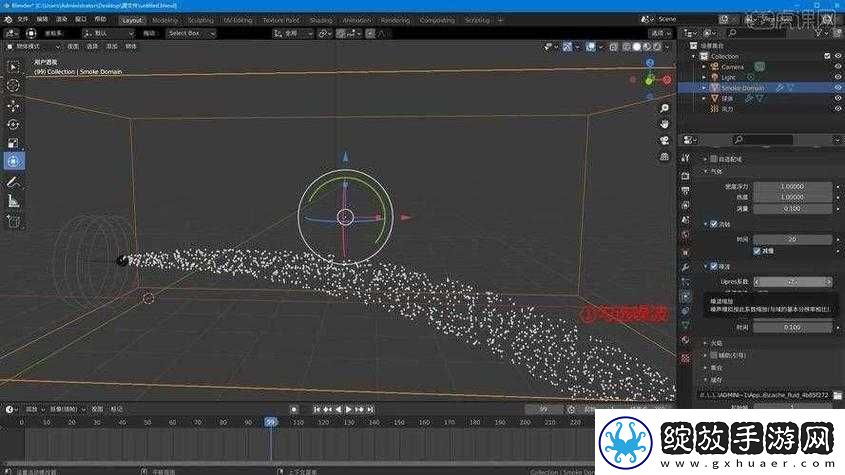Open the orientation default dropdown
The width and height of the screenshot is (845, 475).
pos(108,33)
